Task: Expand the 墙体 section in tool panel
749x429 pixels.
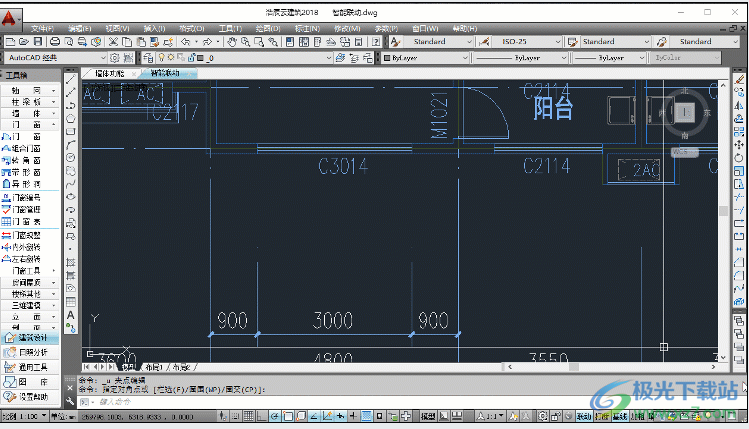Action: point(30,113)
